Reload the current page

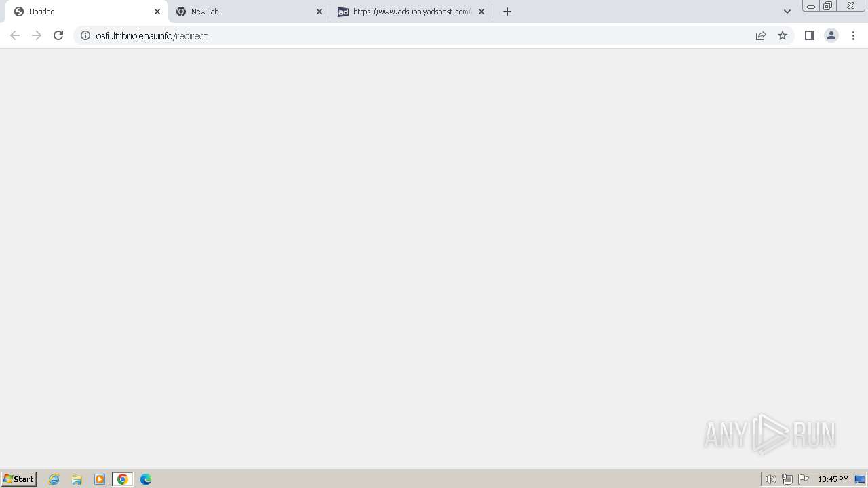(x=58, y=35)
